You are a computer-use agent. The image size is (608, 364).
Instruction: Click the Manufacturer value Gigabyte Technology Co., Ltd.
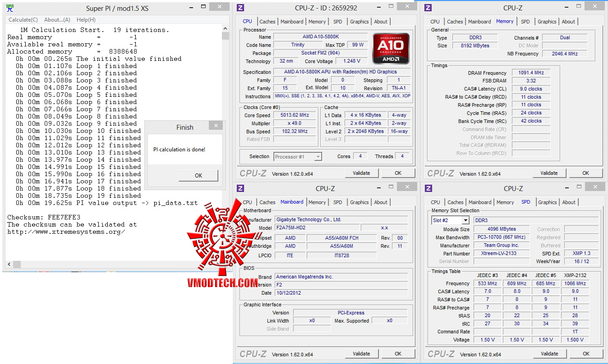tap(341, 220)
